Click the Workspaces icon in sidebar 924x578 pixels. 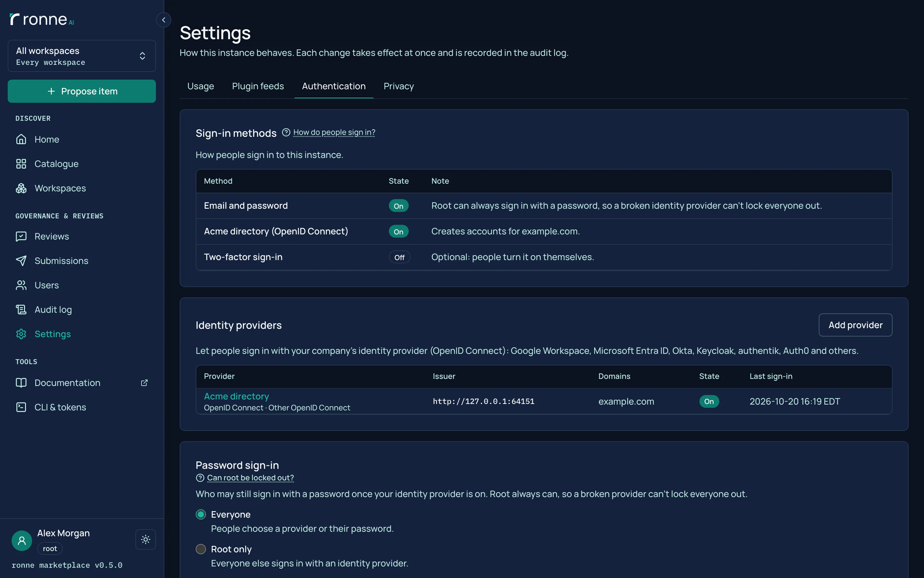(21, 188)
